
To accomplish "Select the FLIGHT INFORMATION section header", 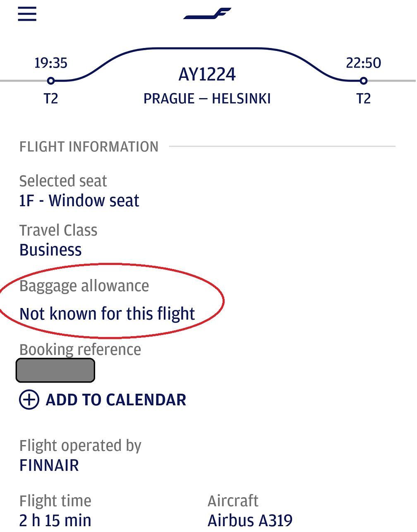I will [89, 147].
